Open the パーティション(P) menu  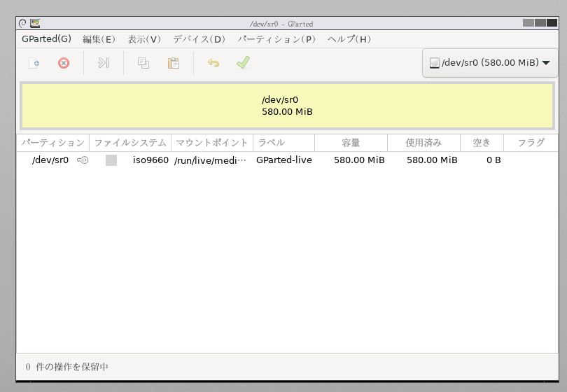[x=276, y=39]
